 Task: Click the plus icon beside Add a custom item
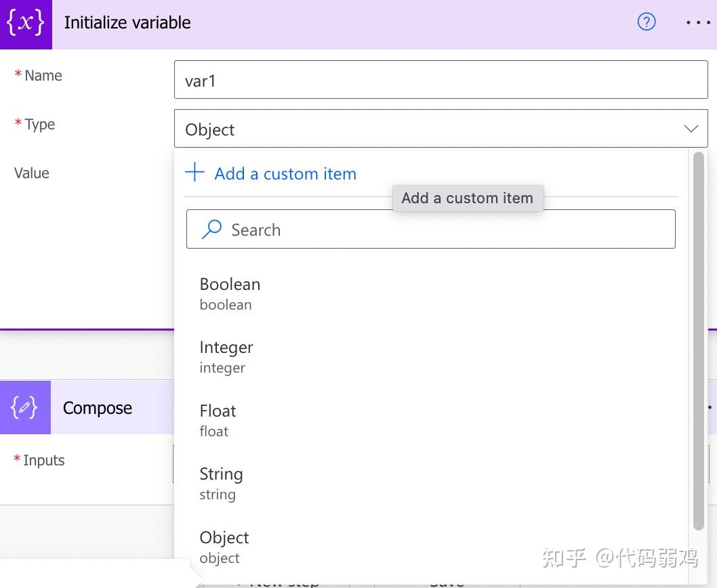coord(194,172)
